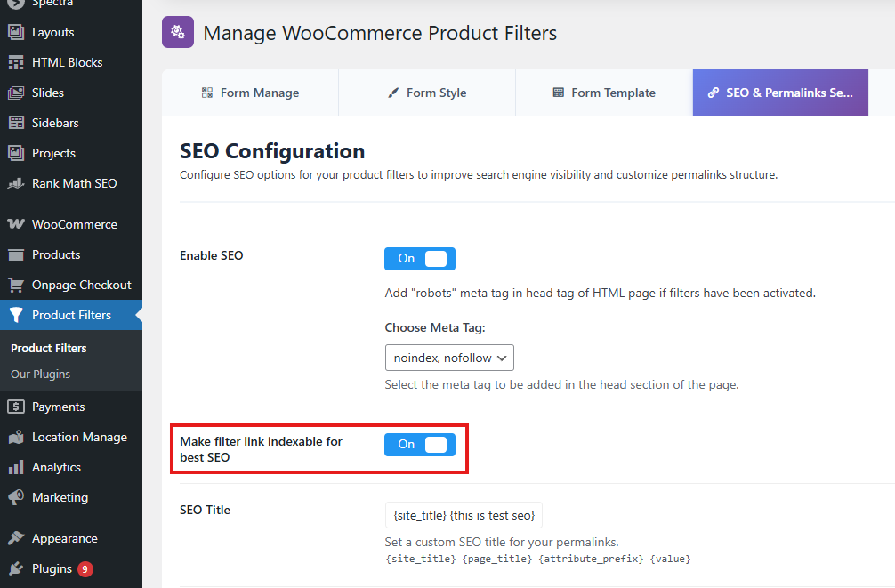Click the Onpage Checkout cart icon
This screenshot has width=895, height=588.
click(16, 285)
